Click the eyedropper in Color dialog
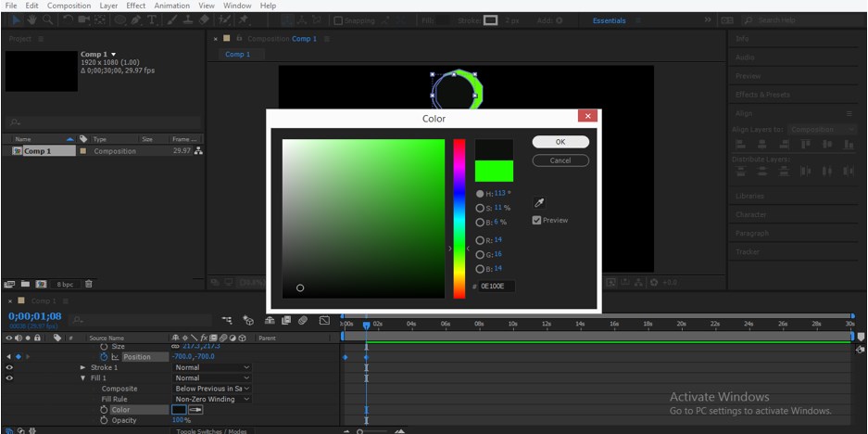 click(x=539, y=203)
